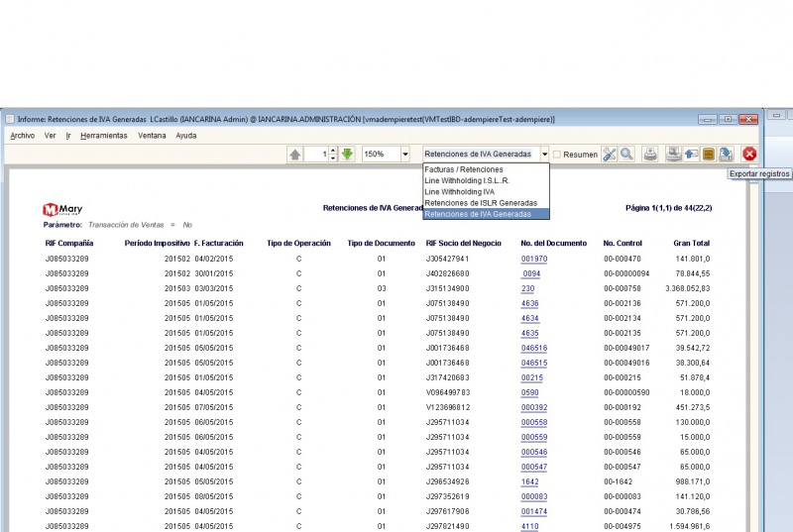Select Line Withholding IVA option
The height and width of the screenshot is (532, 793).
[486, 191]
